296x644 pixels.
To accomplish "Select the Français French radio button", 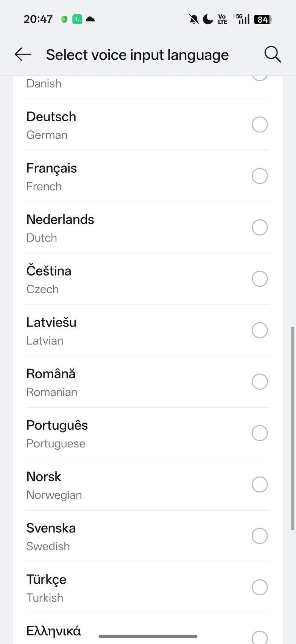I will coord(260,176).
